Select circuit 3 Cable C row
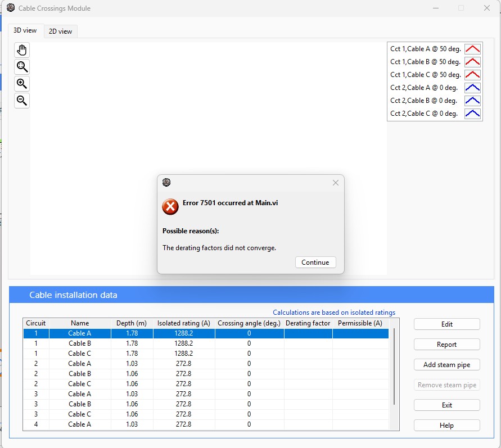The width and height of the screenshot is (501, 448). 206,414
